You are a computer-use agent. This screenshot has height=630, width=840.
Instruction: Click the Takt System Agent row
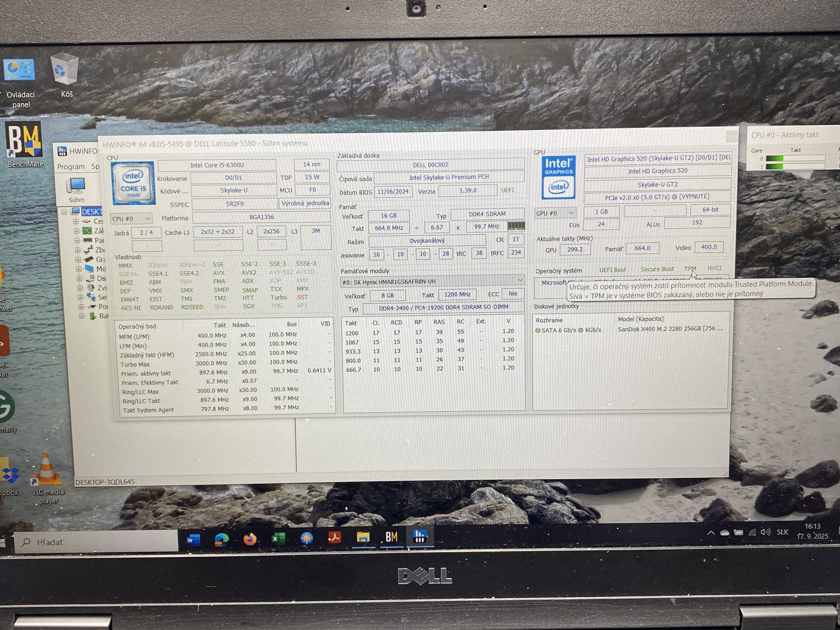pos(227,409)
